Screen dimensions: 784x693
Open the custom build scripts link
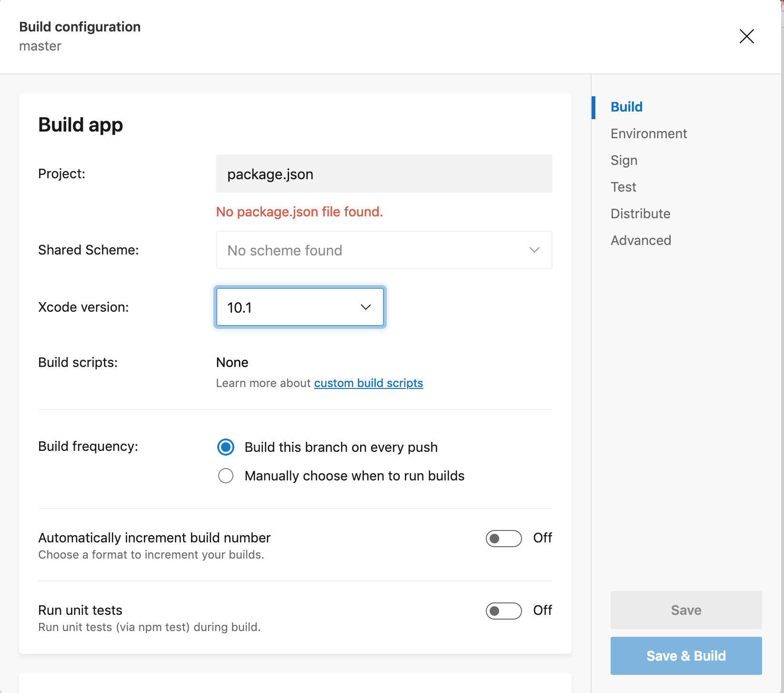tap(368, 383)
